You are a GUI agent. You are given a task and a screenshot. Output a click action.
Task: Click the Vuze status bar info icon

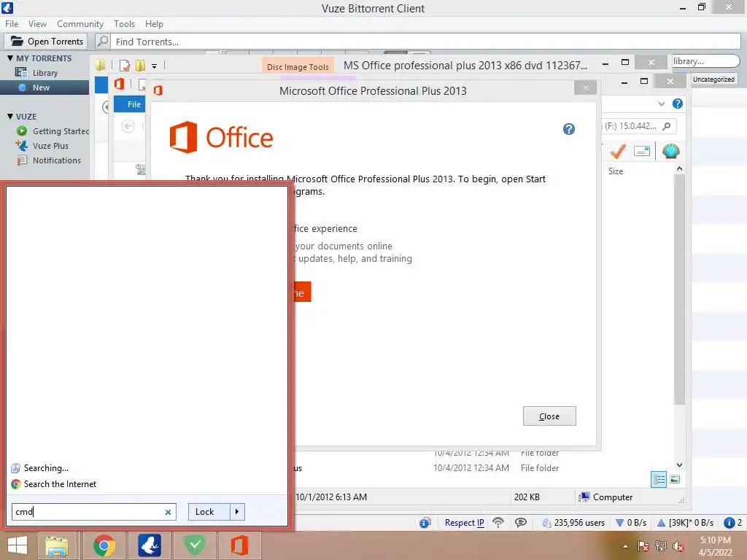click(x=425, y=522)
